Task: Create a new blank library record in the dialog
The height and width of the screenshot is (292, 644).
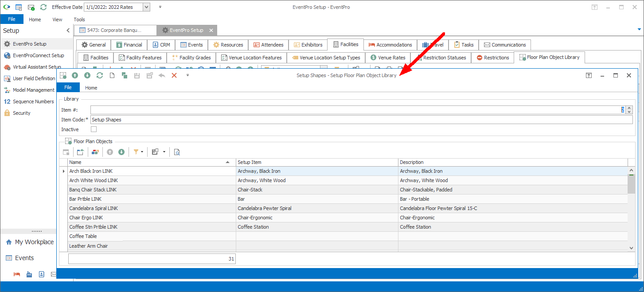Action: 112,75
